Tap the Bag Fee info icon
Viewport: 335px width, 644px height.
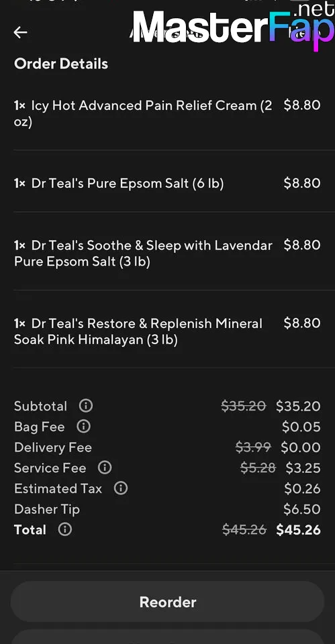coord(83,427)
